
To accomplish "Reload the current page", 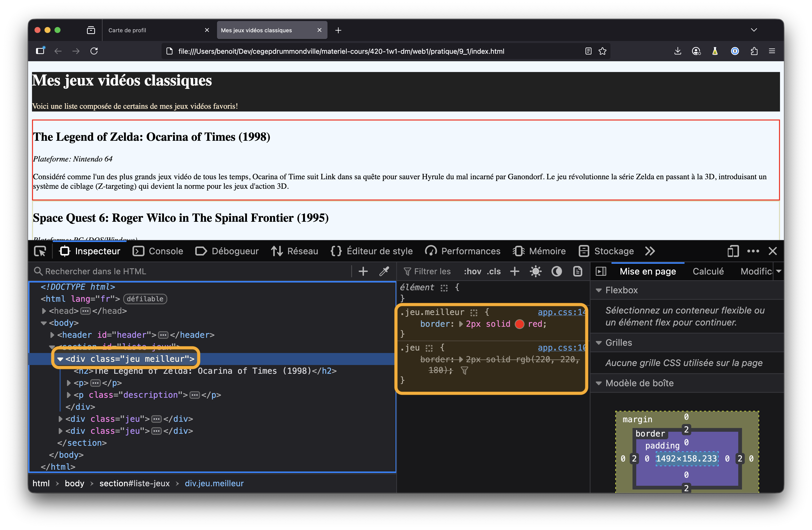I will 94,51.
